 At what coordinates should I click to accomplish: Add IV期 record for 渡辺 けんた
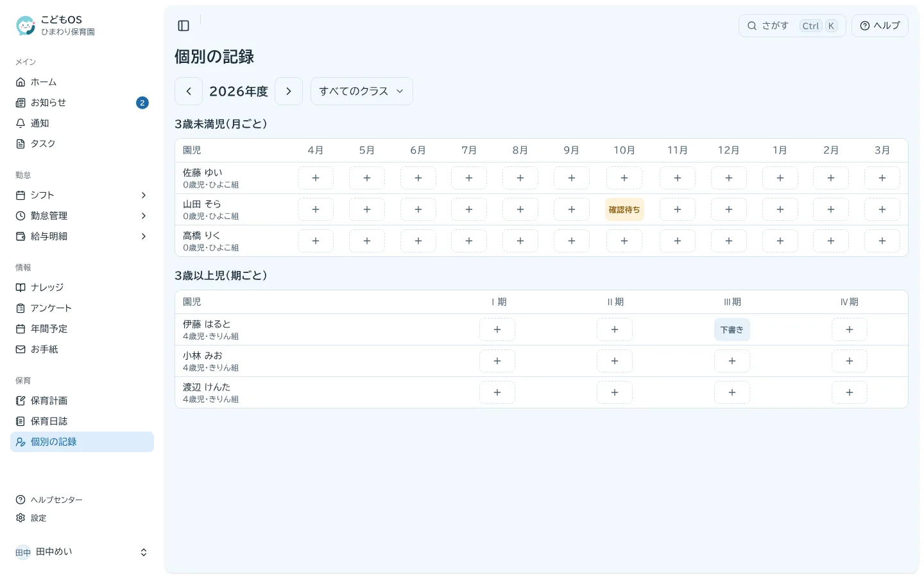[850, 392]
